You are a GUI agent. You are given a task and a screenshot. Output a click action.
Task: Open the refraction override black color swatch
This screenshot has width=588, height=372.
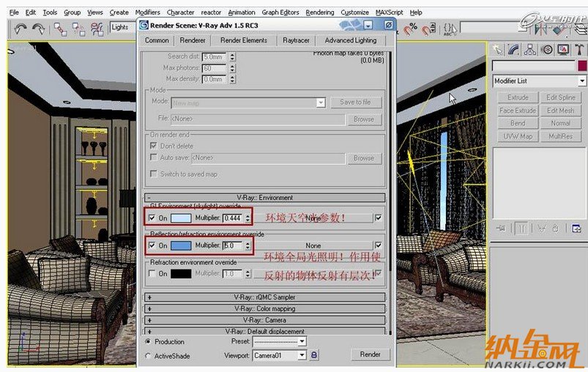click(x=181, y=274)
